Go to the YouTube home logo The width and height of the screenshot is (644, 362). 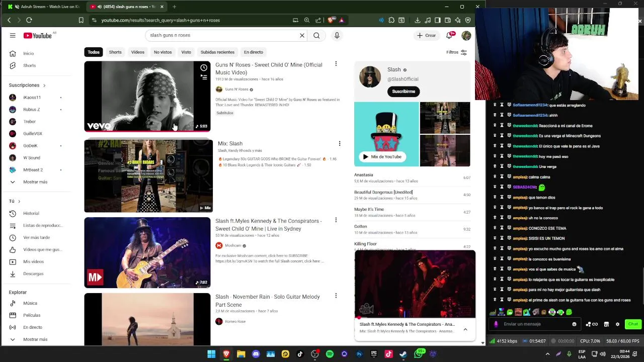[37, 35]
